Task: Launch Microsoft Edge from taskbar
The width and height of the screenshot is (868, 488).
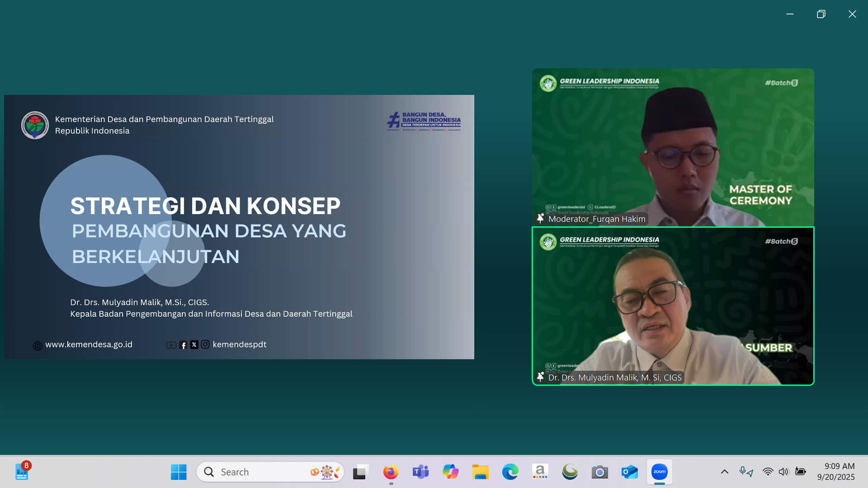Action: point(510,472)
